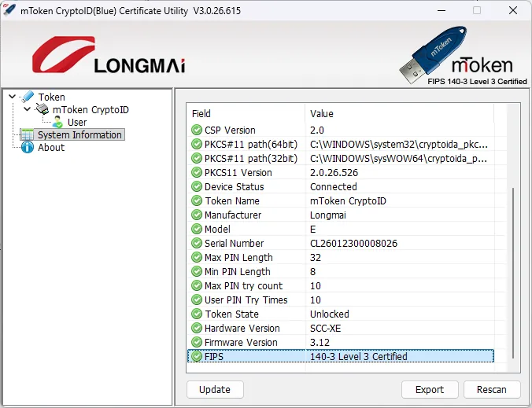Click the check icon beside Max PIN Length

(x=197, y=257)
